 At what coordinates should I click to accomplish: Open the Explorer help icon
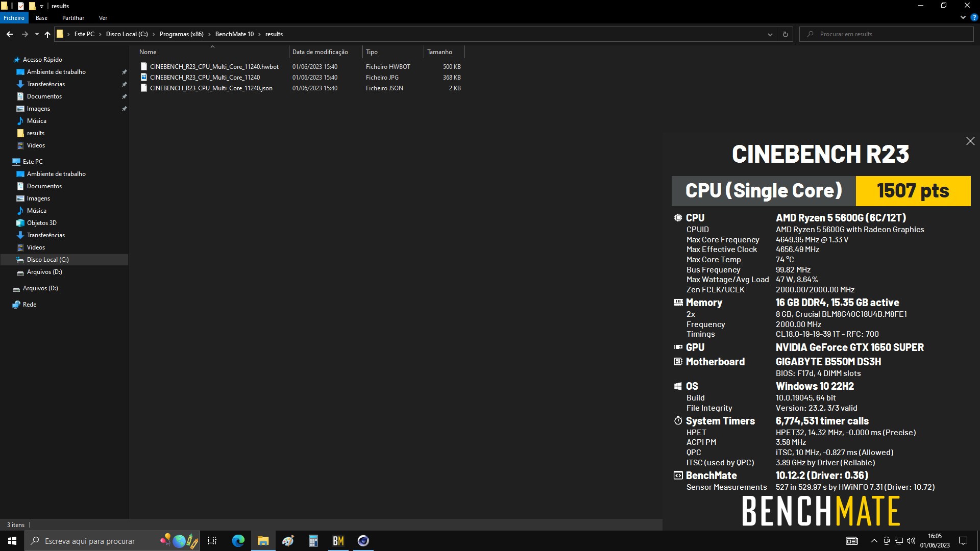coord(974,17)
